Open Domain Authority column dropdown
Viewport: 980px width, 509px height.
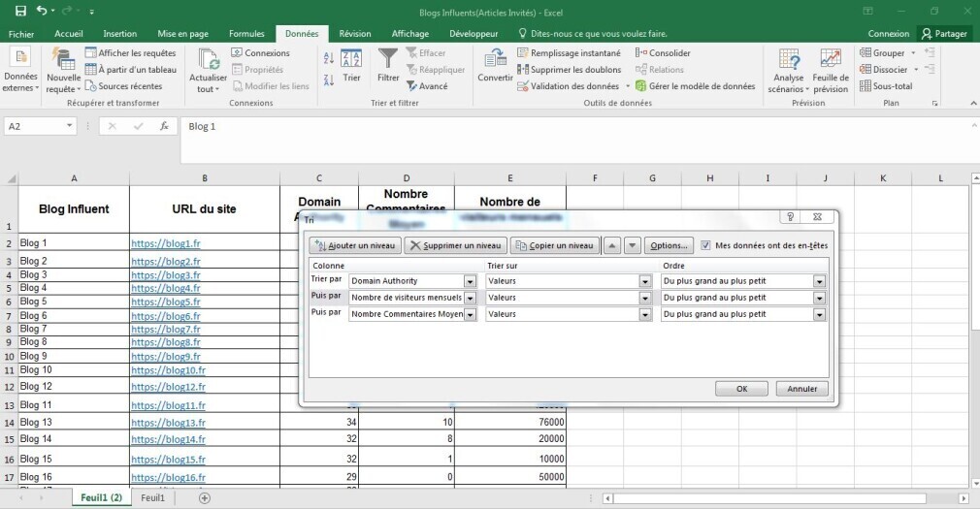click(471, 282)
